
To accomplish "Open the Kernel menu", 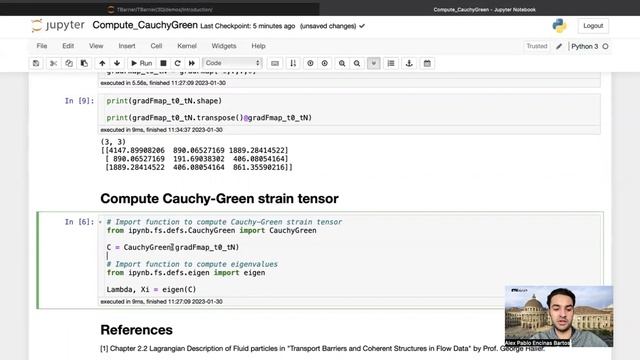I will point(187,46).
